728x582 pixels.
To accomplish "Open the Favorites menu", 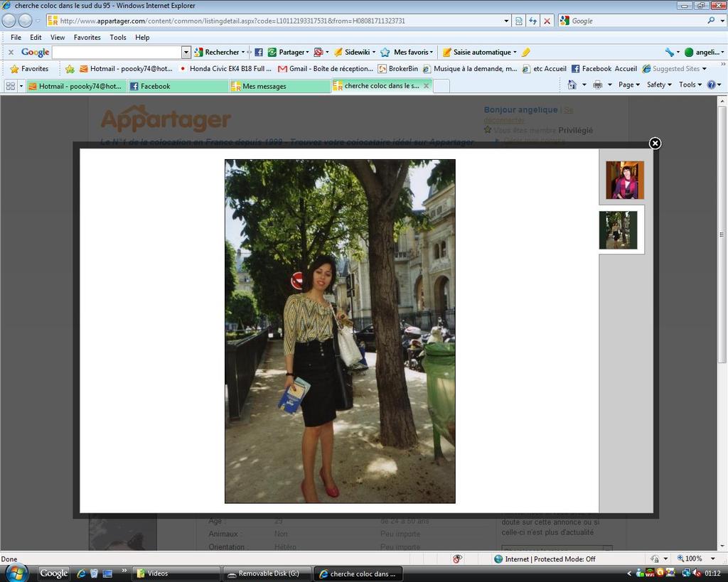I will [x=87, y=38].
